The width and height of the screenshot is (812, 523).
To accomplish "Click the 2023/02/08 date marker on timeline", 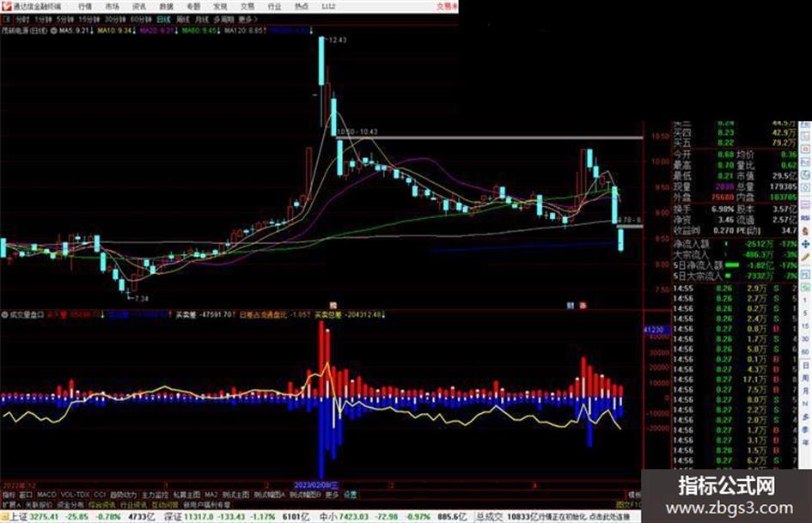I will pos(316,485).
